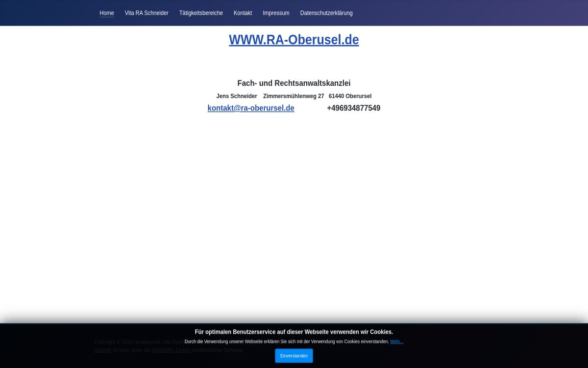Viewport: 588px width, 368px height.
Task: Open the GNU/GPL-Lizenz footer link
Action: (171, 350)
